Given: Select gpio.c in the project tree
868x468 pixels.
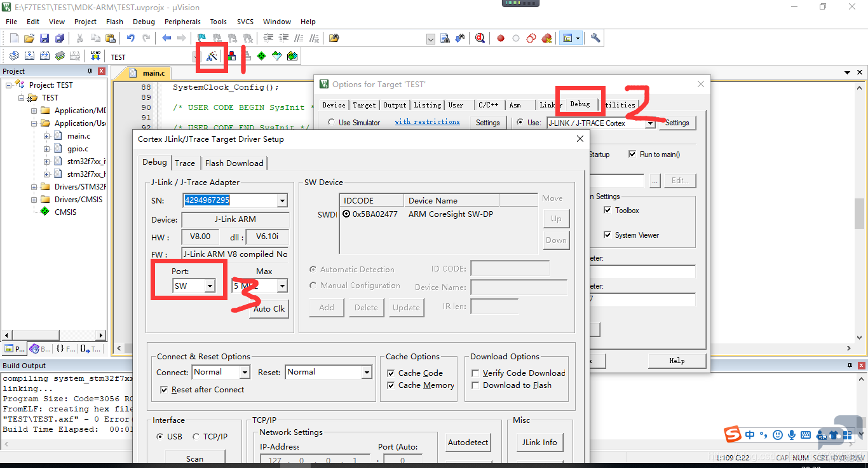Looking at the screenshot, I should (78, 149).
